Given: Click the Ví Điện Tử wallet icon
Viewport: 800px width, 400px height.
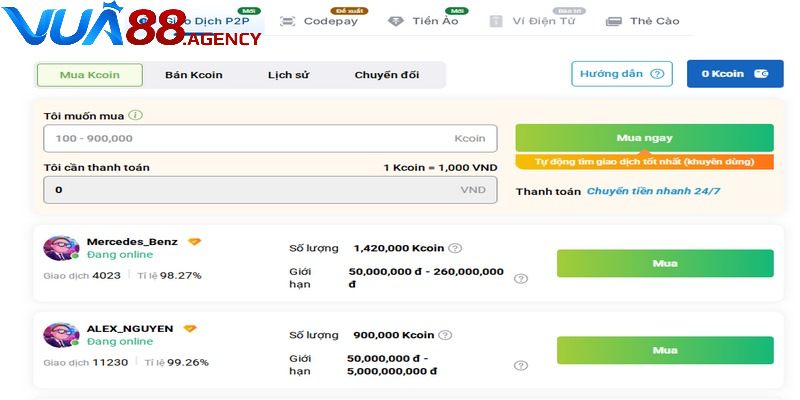Looking at the screenshot, I should pos(497,21).
